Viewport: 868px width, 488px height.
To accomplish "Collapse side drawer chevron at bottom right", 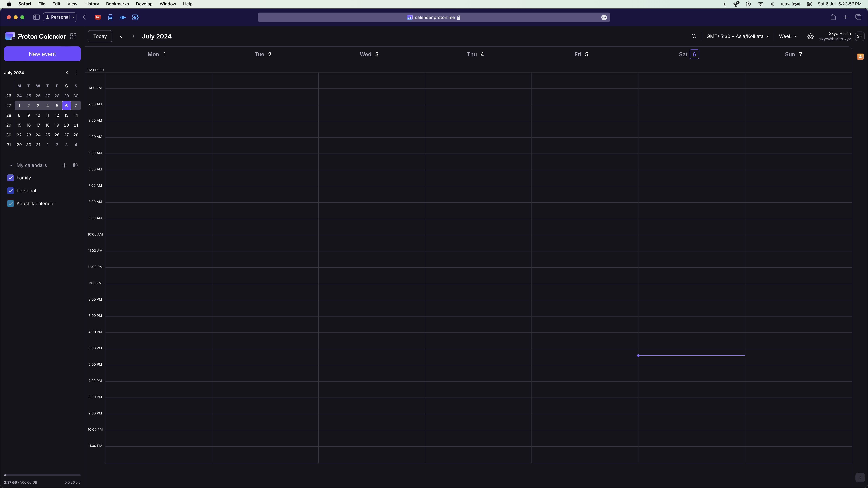I will [860, 477].
